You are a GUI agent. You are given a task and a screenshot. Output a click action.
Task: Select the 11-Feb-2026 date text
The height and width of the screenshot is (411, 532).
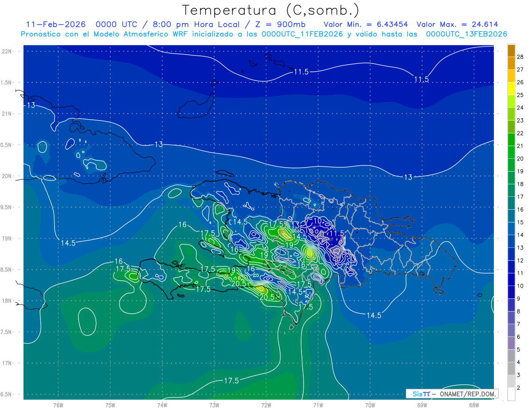(55, 24)
